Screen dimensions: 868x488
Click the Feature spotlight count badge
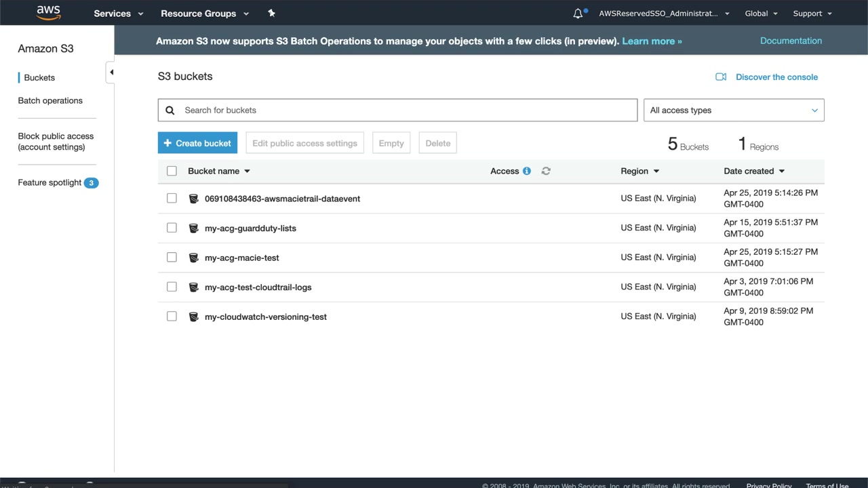[92, 183]
